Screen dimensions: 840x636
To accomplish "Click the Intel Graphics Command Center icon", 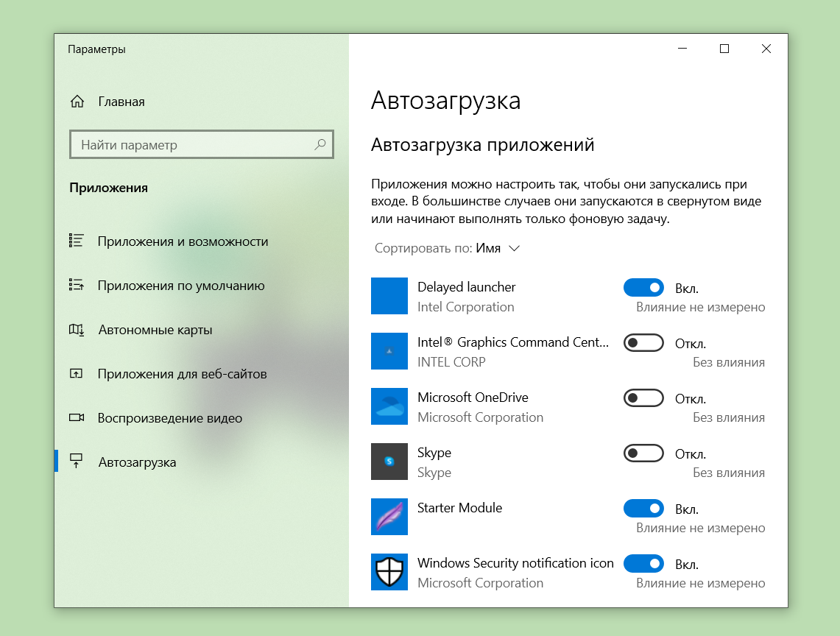I will (389, 351).
